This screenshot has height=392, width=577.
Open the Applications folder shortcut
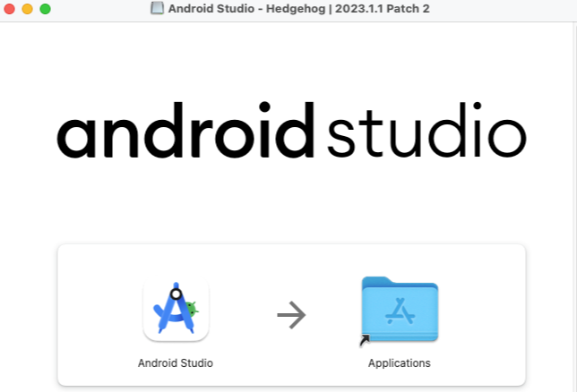[x=400, y=311]
